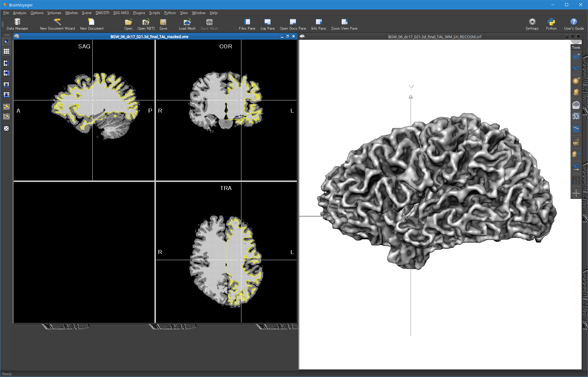Open the Settings gear
This screenshot has width=588, height=377.
[532, 24]
